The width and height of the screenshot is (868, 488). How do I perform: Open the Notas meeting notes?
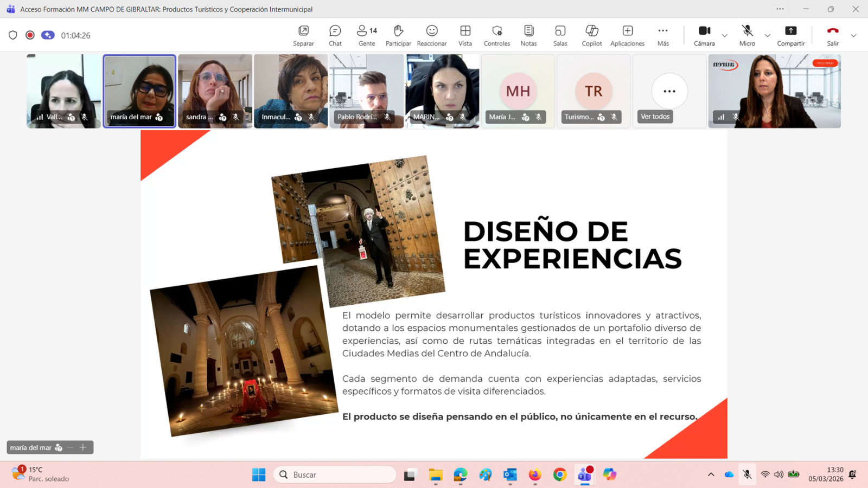point(528,35)
